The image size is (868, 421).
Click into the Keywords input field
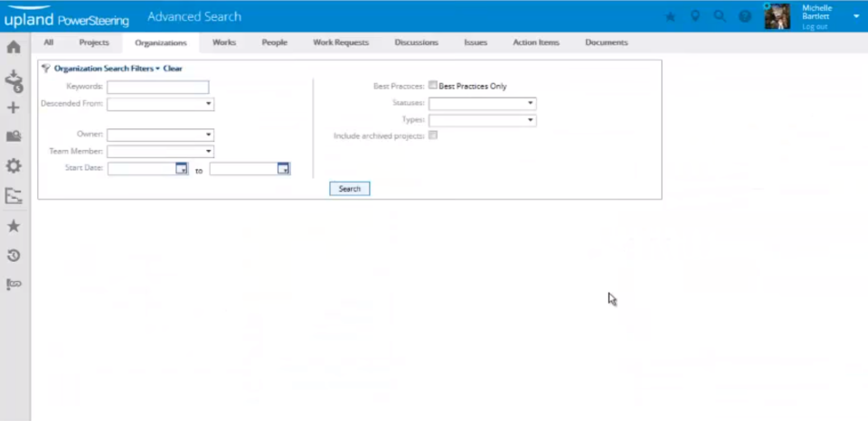(x=157, y=87)
